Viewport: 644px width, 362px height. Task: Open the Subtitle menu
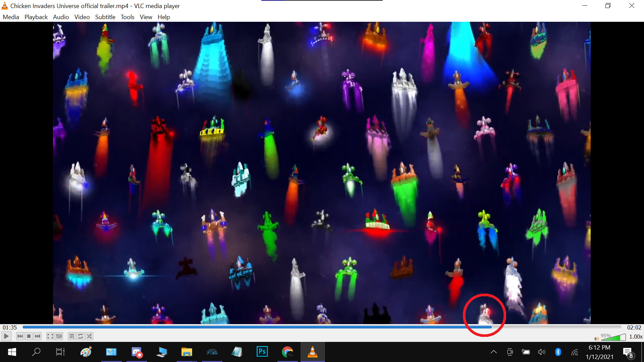[x=105, y=17]
